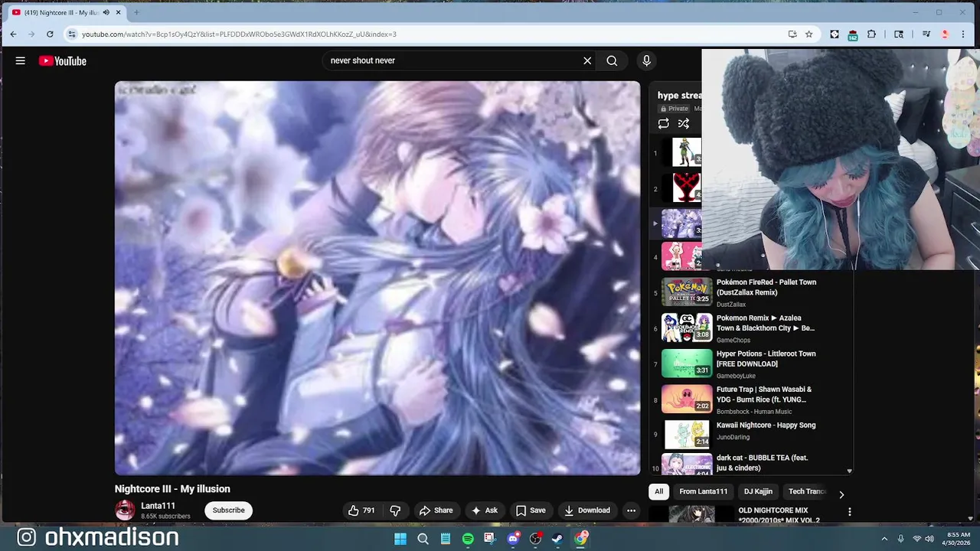The image size is (980, 551).
Task: Toggle loop playlist
Action: [x=664, y=124]
